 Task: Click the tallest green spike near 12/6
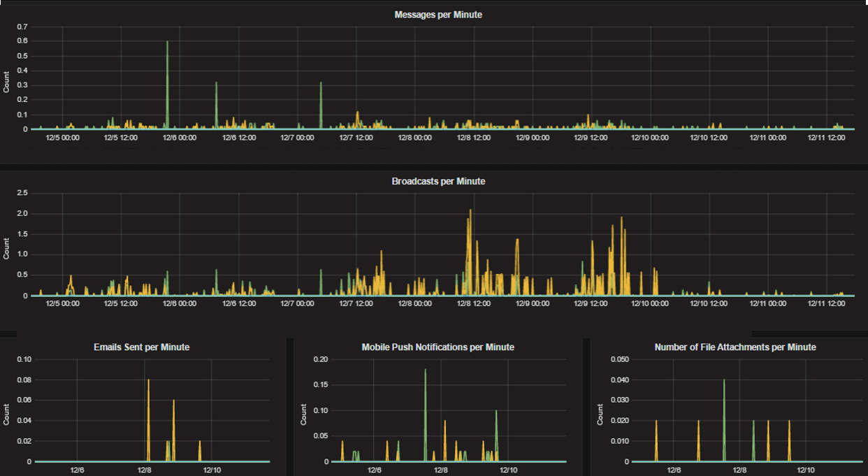[168, 42]
